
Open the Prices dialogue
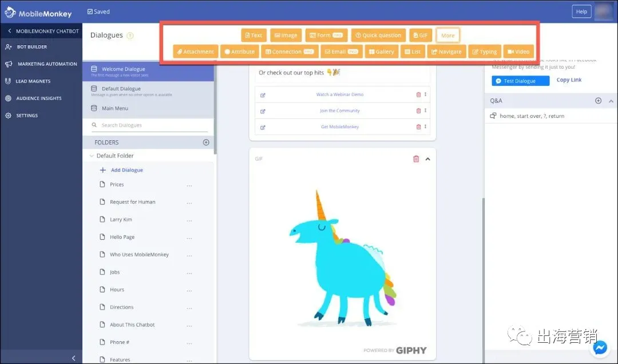117,184
